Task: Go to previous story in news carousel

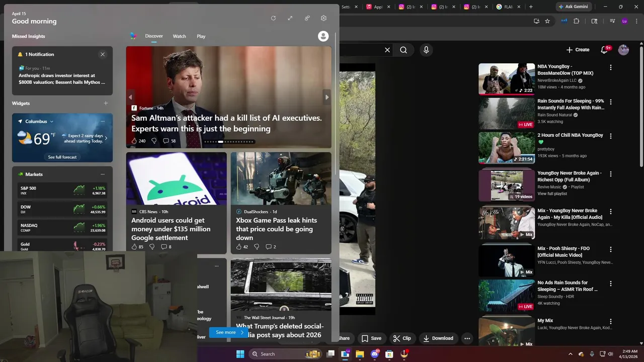Action: [x=130, y=98]
